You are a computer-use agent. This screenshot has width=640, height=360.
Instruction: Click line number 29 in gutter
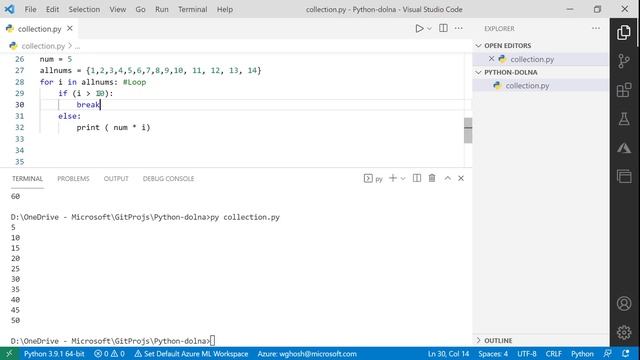pos(20,93)
